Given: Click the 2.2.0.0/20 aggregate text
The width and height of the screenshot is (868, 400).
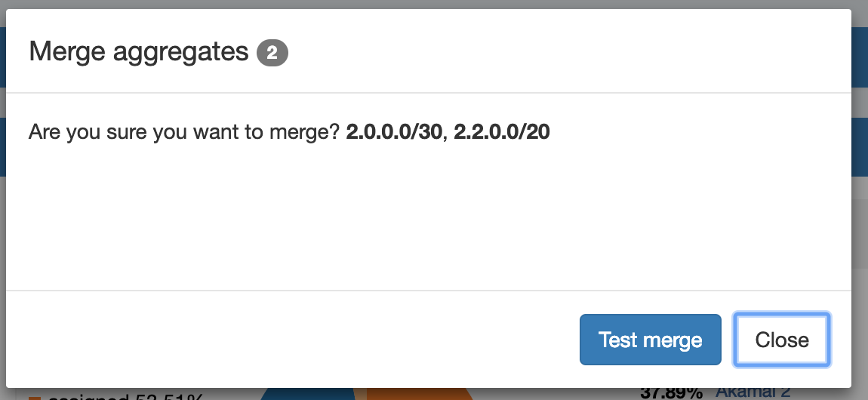Looking at the screenshot, I should click(502, 132).
